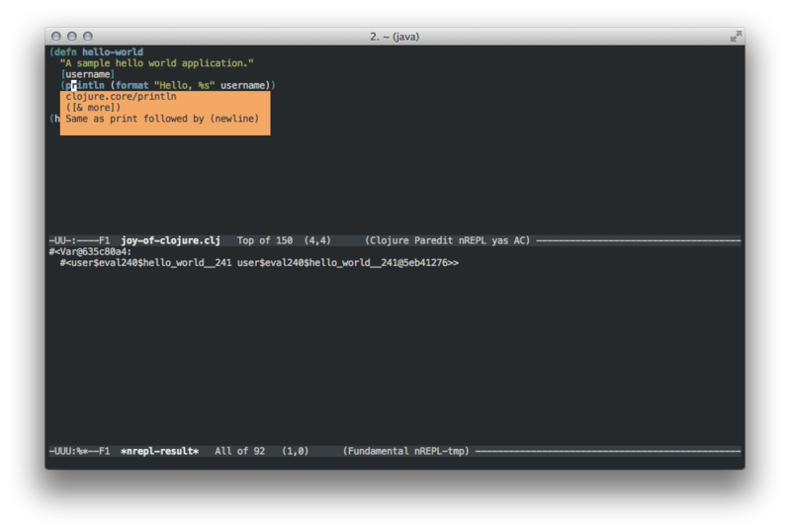Click the Fundamental nREPL-tmp mode indicator
790x532 pixels.
(x=408, y=451)
